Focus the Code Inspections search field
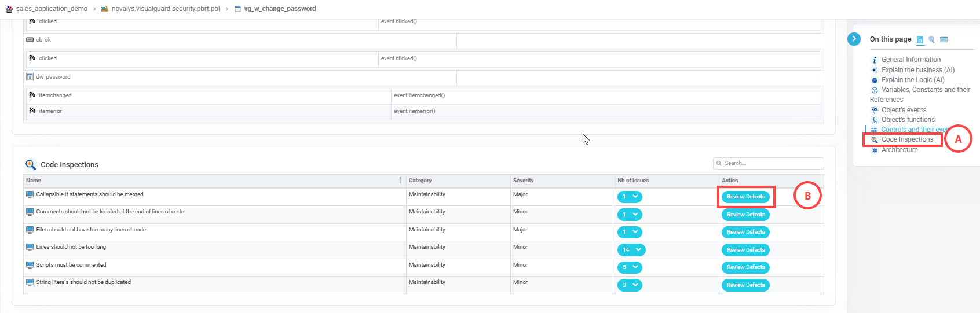The width and height of the screenshot is (980, 313). tap(769, 163)
